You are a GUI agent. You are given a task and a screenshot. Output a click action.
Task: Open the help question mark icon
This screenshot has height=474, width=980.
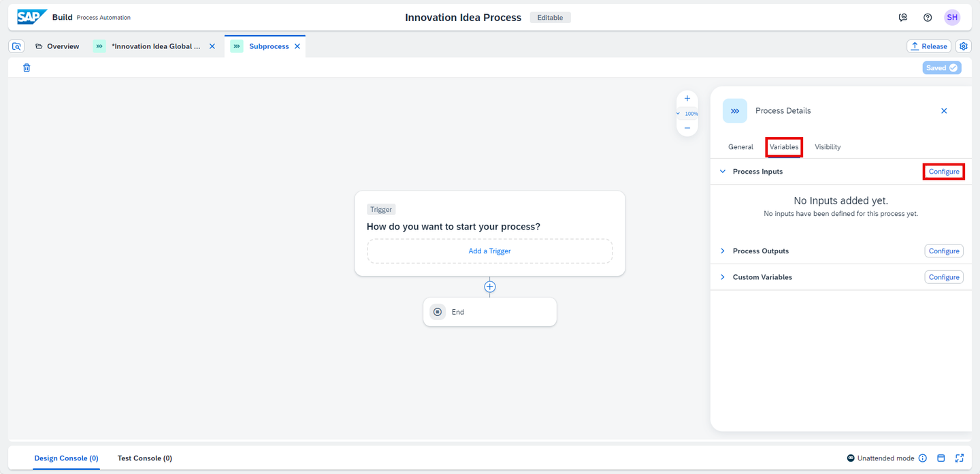(x=928, y=18)
